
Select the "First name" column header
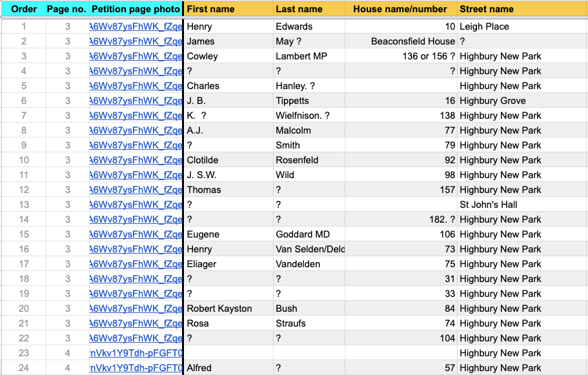[210, 9]
